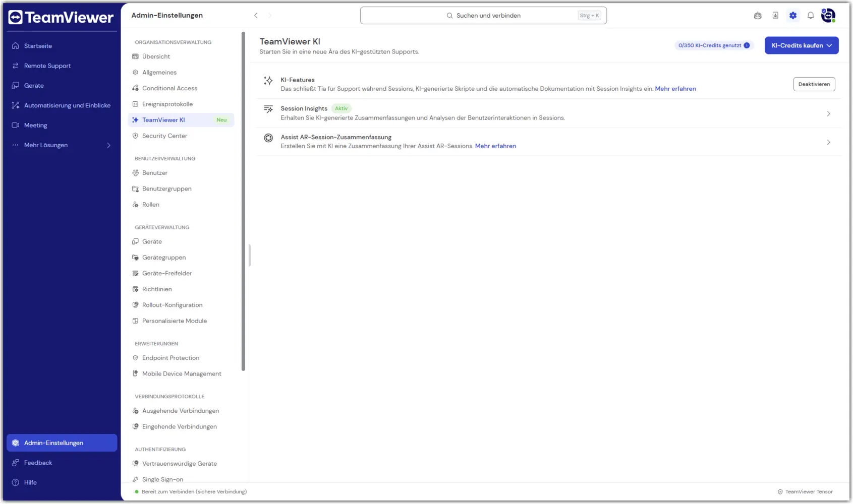Image resolution: width=853 pixels, height=504 pixels.
Task: Click the Rollen roles icon
Action: [x=135, y=205]
